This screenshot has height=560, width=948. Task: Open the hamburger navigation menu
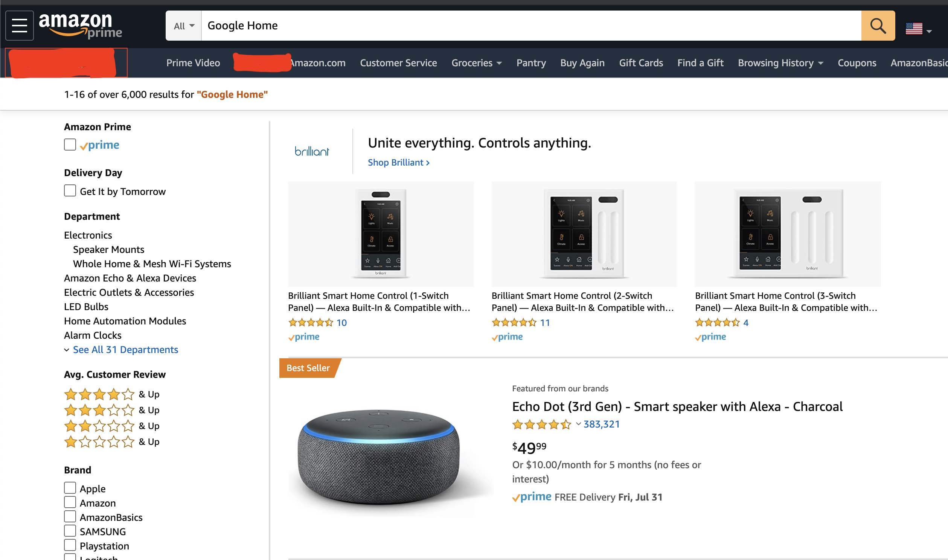click(20, 26)
